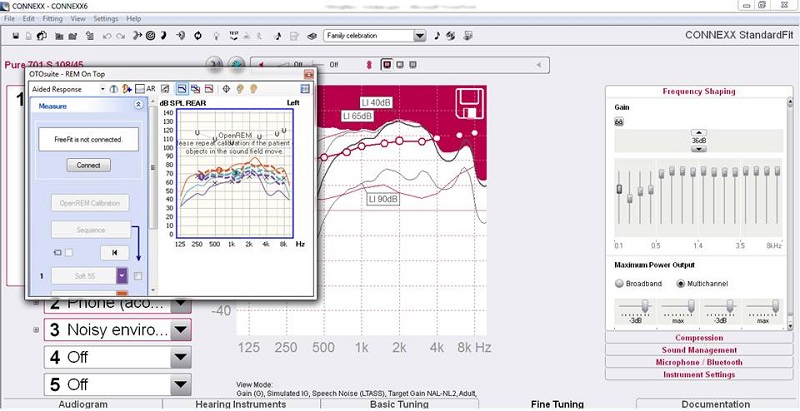The height and width of the screenshot is (411, 800).
Task: Open the Instrument Settings section
Action: click(x=699, y=374)
